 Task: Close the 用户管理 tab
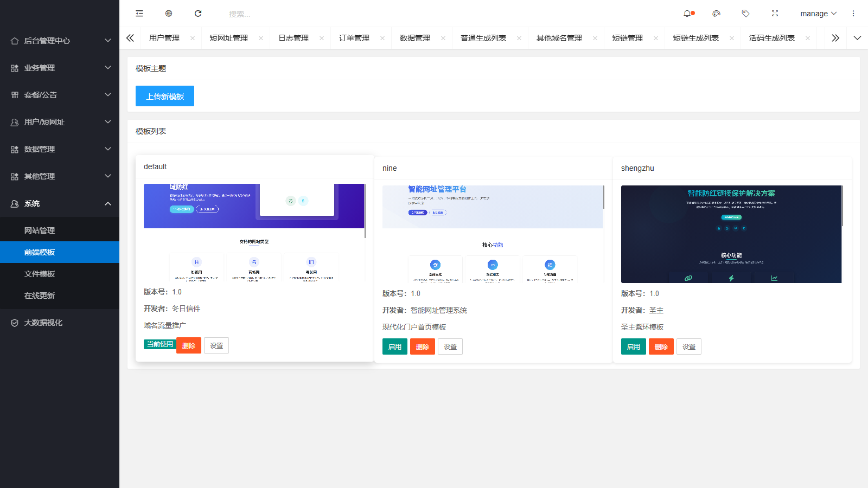tap(192, 37)
